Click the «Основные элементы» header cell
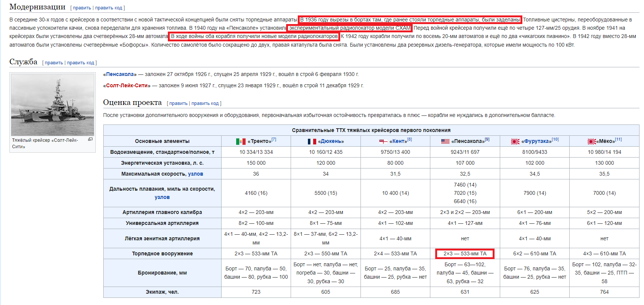 162,141
